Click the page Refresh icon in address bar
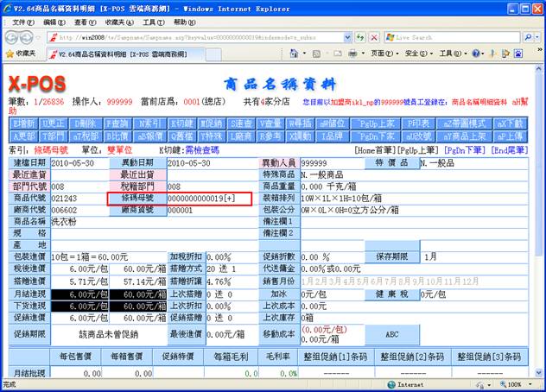The image size is (546, 392). (359, 37)
